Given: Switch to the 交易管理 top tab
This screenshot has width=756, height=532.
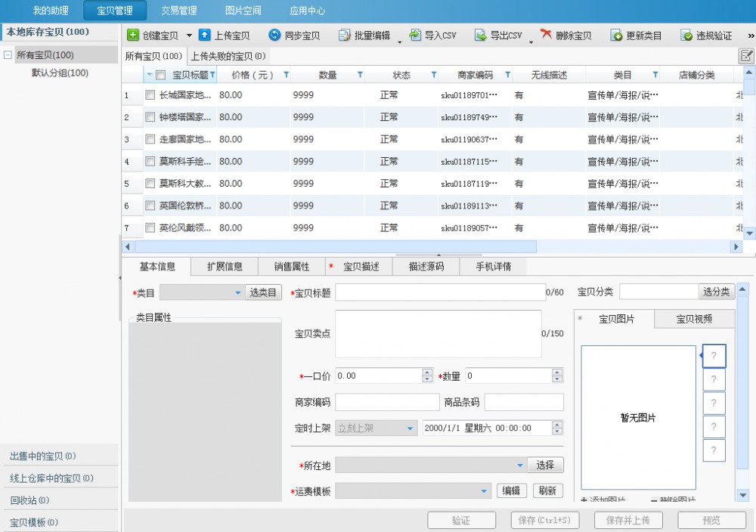Looking at the screenshot, I should 179,11.
